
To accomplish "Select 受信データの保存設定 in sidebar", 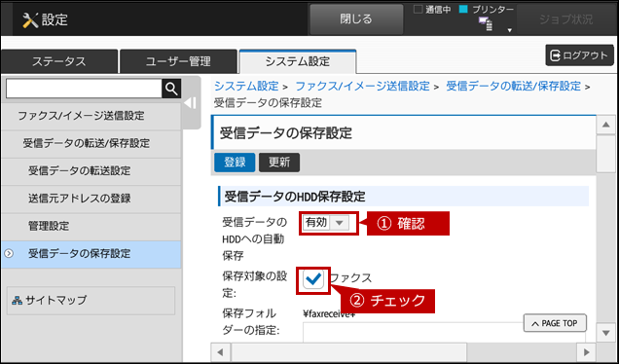I will (91, 254).
